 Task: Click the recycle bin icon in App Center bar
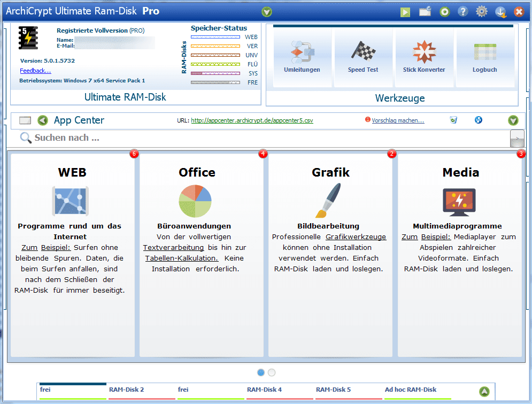453,120
